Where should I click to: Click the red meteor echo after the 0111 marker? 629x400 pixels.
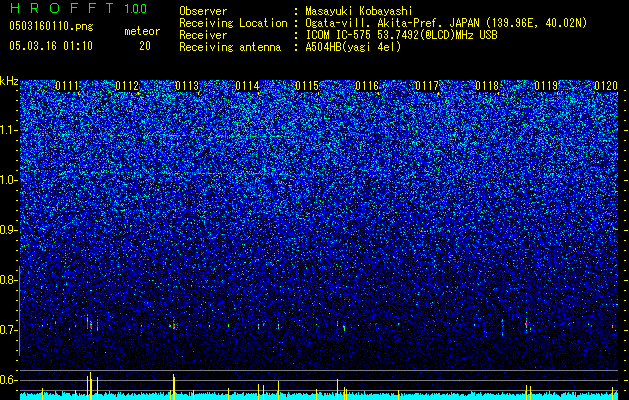click(x=87, y=323)
